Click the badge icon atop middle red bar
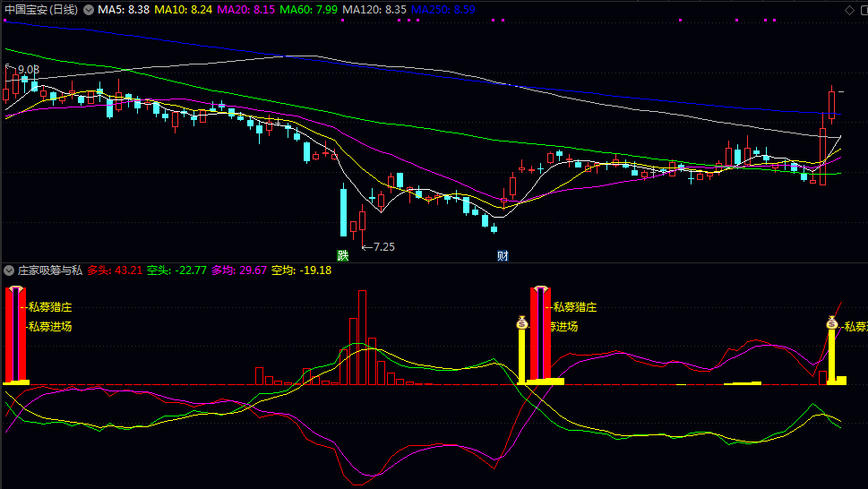Image resolution: width=868 pixels, height=489 pixels. pyautogui.click(x=540, y=290)
